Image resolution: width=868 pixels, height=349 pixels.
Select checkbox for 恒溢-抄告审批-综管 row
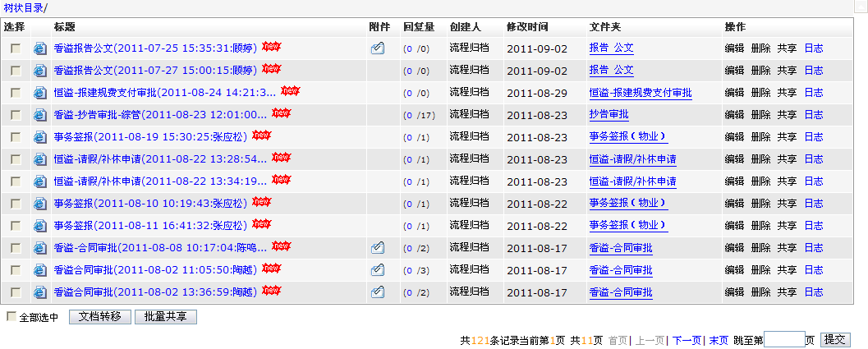[15, 115]
